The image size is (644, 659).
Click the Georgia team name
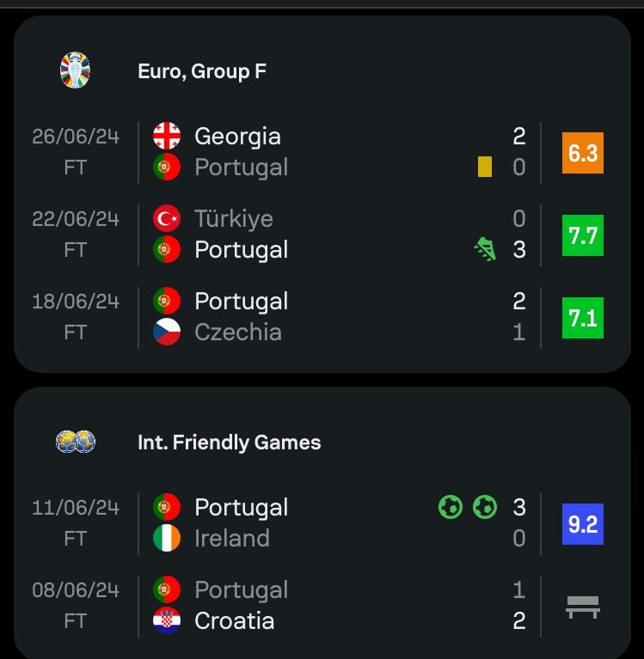tap(237, 137)
